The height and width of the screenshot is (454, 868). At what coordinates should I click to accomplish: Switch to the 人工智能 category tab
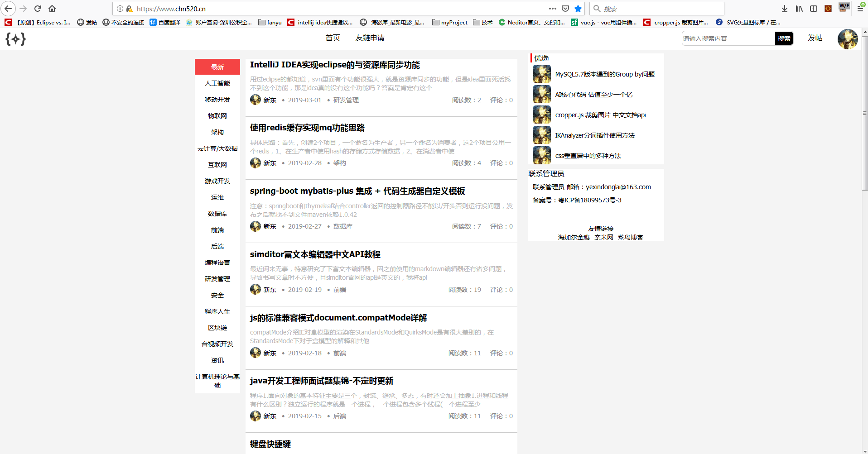click(217, 83)
